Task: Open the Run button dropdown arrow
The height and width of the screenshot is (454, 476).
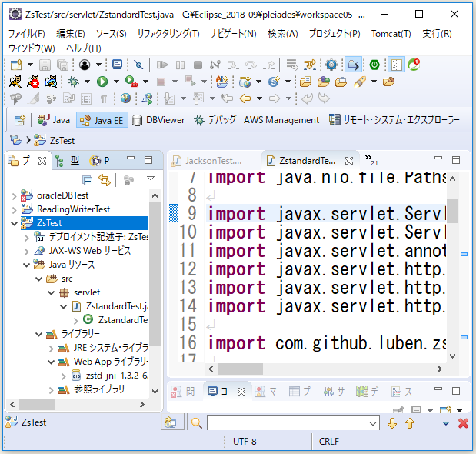Action: [116, 82]
